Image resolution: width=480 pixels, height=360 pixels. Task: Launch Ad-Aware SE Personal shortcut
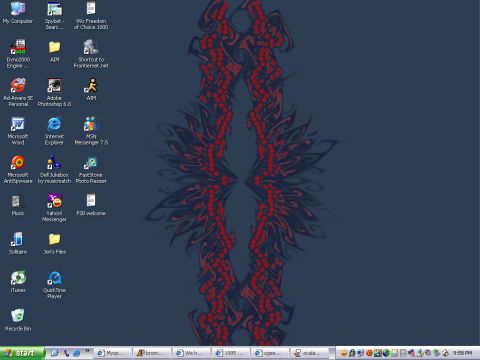tap(18, 92)
